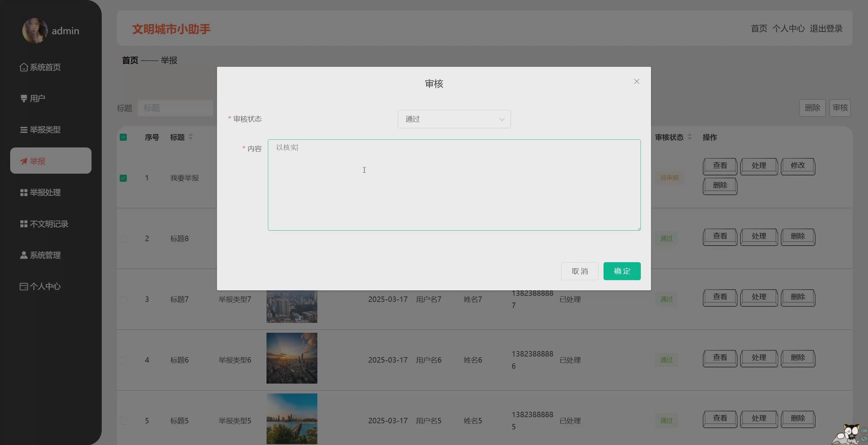Click the admin avatar picture

coord(35,30)
